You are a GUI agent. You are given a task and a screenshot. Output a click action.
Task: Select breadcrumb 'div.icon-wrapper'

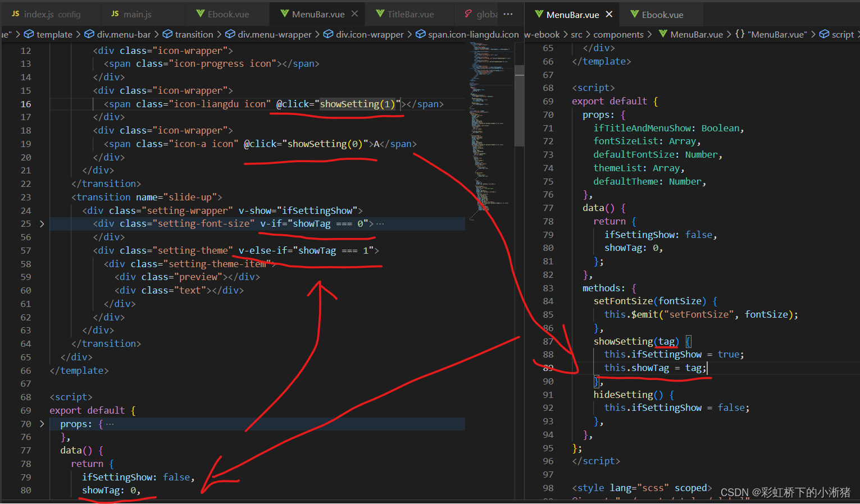364,34
